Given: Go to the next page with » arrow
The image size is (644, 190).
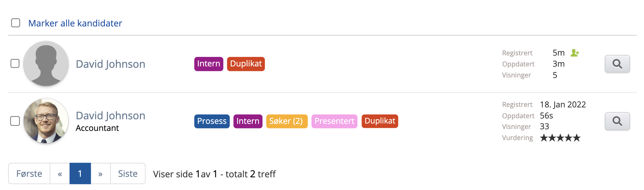Looking at the screenshot, I should coord(101,174).
